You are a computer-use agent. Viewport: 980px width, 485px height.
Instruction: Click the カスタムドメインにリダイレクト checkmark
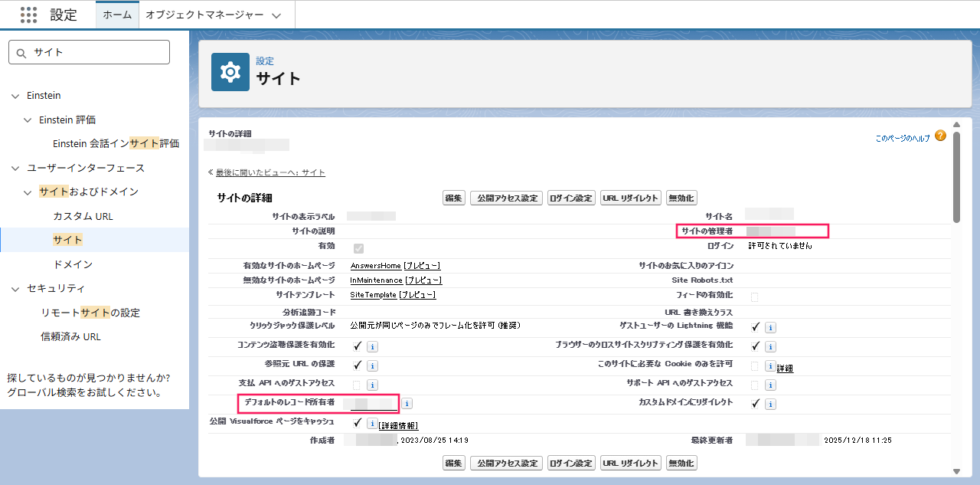point(756,403)
